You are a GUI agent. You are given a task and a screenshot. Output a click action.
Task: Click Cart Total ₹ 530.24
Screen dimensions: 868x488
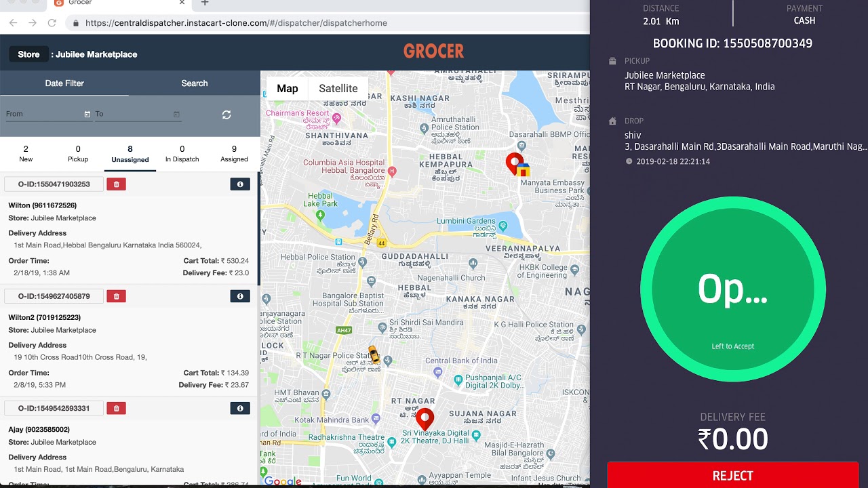[x=216, y=260]
